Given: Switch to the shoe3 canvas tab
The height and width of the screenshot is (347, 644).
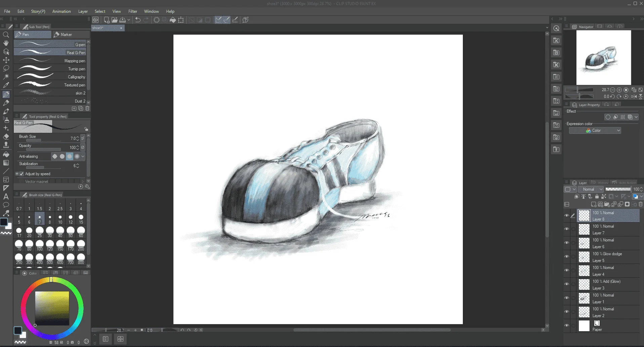Looking at the screenshot, I should tap(108, 28).
